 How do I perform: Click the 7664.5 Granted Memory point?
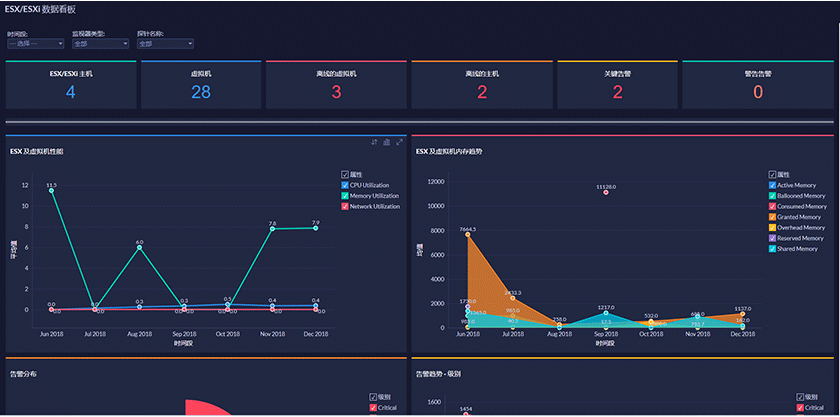tap(468, 234)
